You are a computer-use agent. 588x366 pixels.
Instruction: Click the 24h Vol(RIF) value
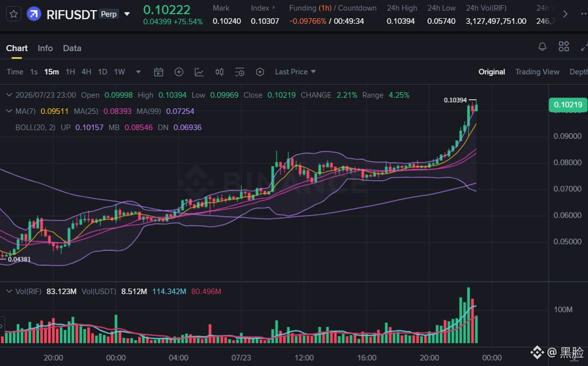click(496, 21)
